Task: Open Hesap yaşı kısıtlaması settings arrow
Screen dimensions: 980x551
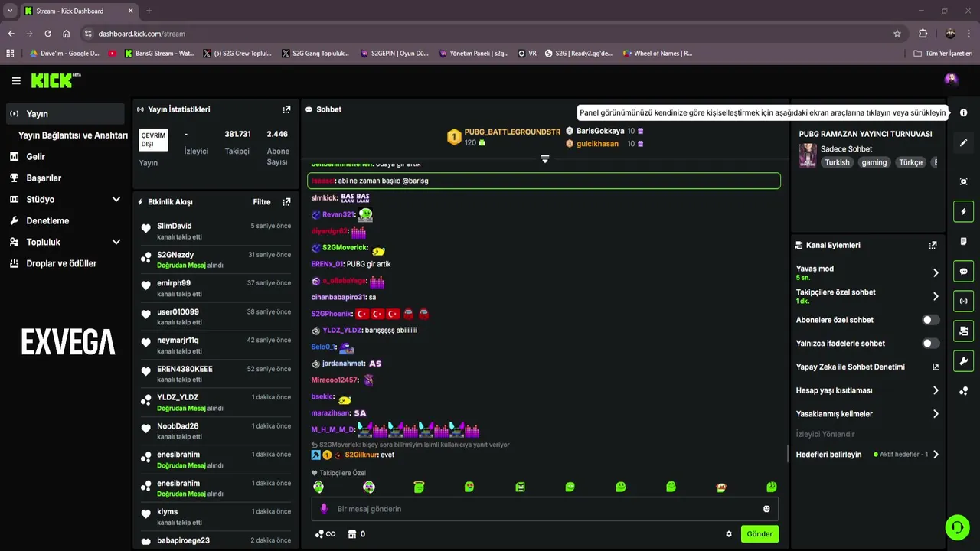Action: pyautogui.click(x=936, y=390)
